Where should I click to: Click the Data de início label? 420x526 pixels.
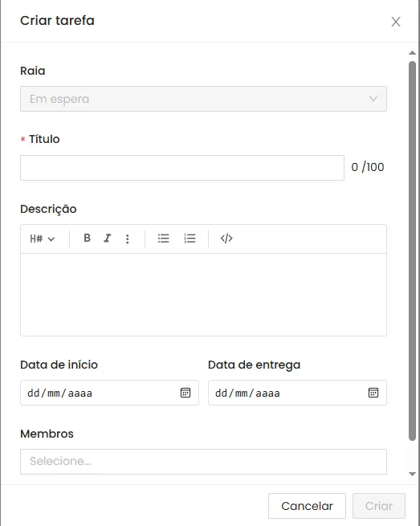point(59,365)
